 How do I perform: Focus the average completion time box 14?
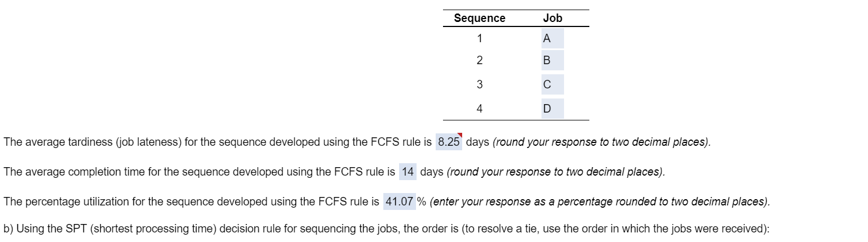(408, 172)
